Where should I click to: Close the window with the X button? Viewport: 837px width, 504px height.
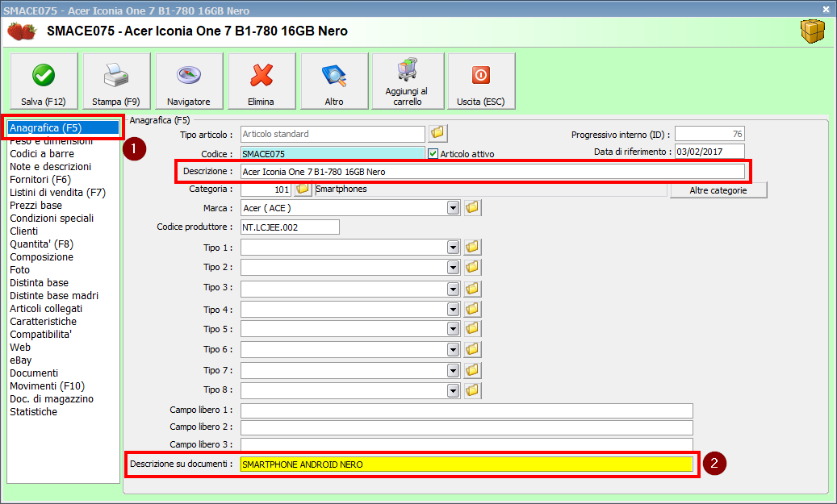(826, 9)
